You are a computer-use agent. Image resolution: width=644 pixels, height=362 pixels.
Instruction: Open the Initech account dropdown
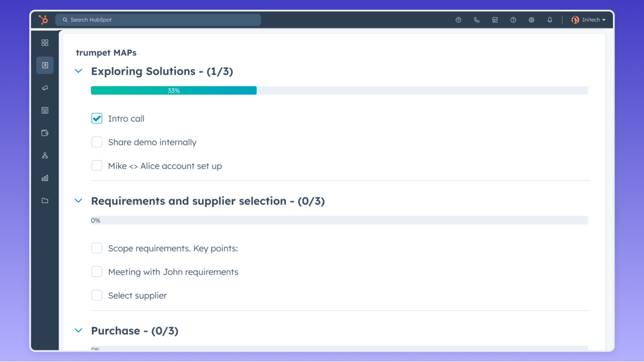(x=588, y=20)
